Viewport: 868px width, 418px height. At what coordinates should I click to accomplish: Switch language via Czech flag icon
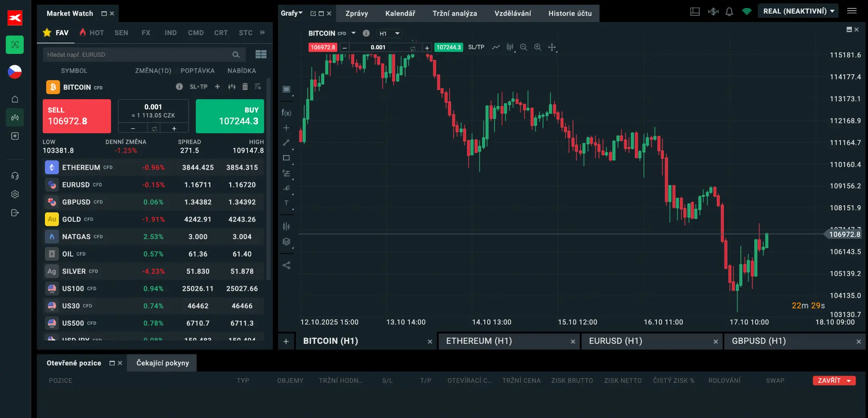coord(15,72)
